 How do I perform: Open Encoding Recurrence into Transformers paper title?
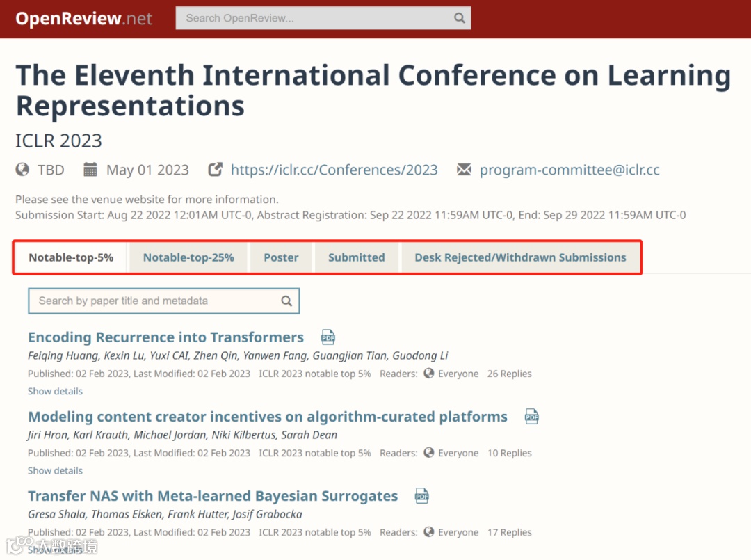coord(165,337)
